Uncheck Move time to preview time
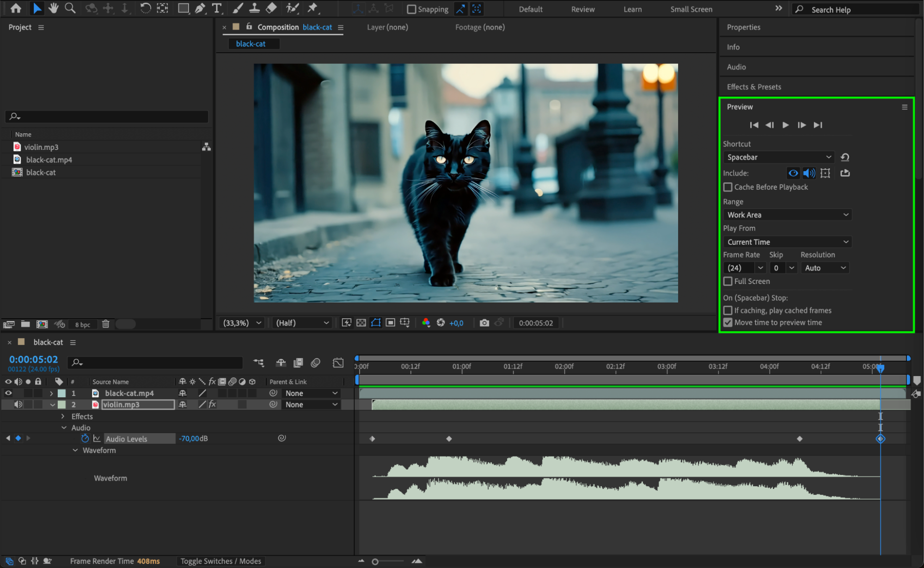Screen dimensions: 924x568 tap(728, 322)
